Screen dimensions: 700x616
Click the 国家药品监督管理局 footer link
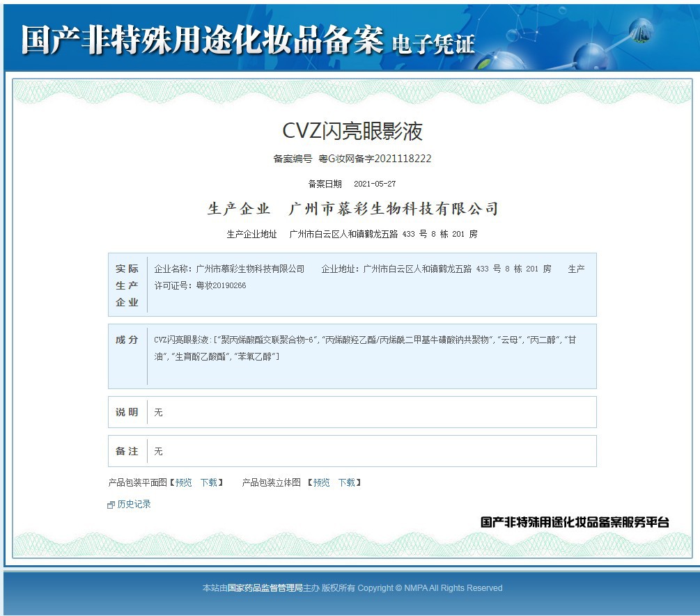click(x=265, y=588)
